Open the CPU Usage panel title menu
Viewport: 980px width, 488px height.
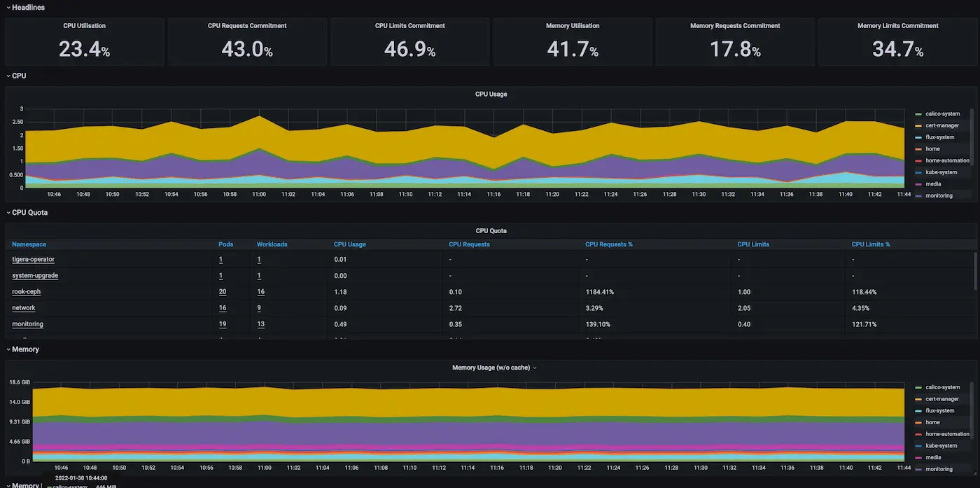491,94
